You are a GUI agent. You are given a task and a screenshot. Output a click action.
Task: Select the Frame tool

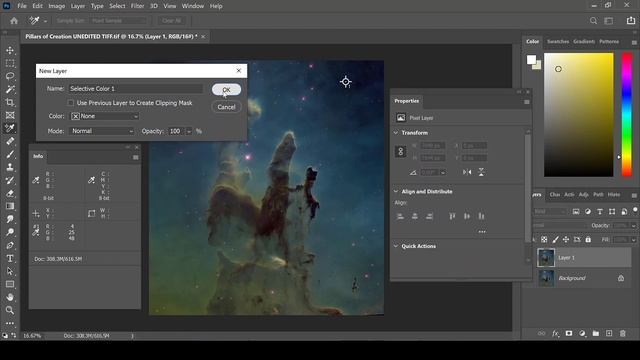10,115
